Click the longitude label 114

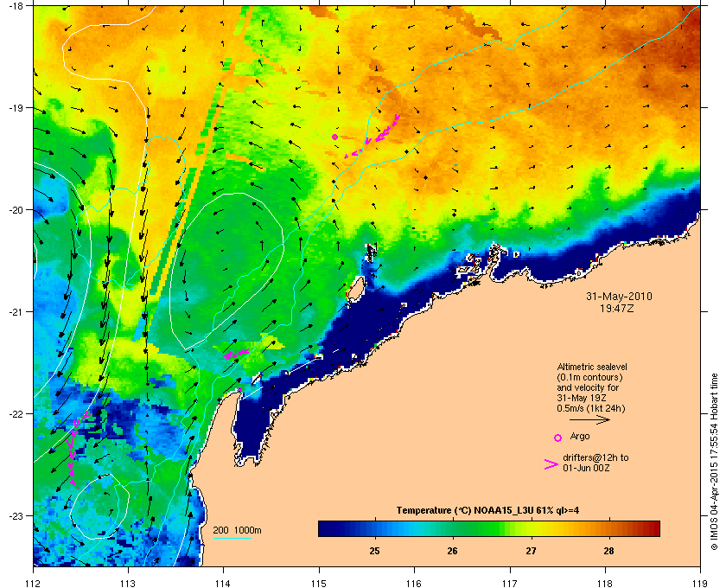coord(223,584)
